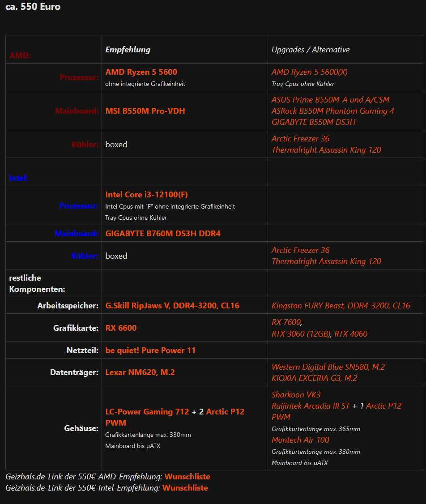This screenshot has height=504, width=426.
Task: Open Arctic Freezer 36 link in AMD cooler row
Action: coord(300,139)
